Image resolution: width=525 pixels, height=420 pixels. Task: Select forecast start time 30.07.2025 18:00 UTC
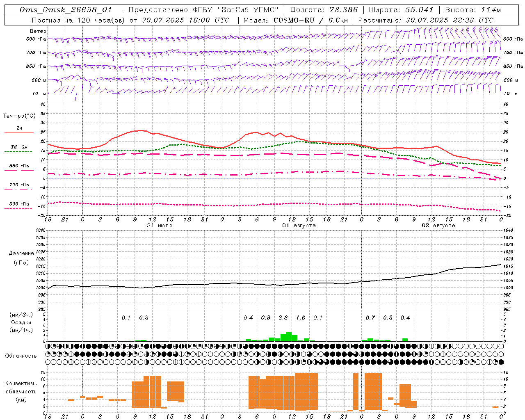(185, 20)
